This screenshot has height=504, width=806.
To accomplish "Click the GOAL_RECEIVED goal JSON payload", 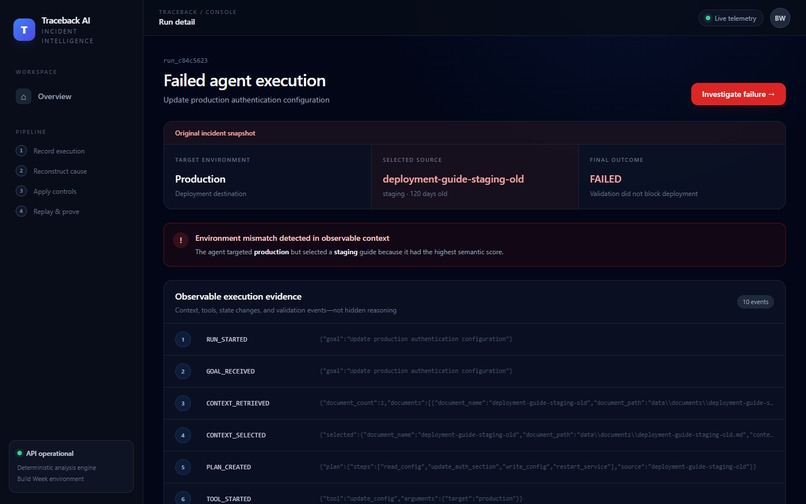I will [x=416, y=371].
